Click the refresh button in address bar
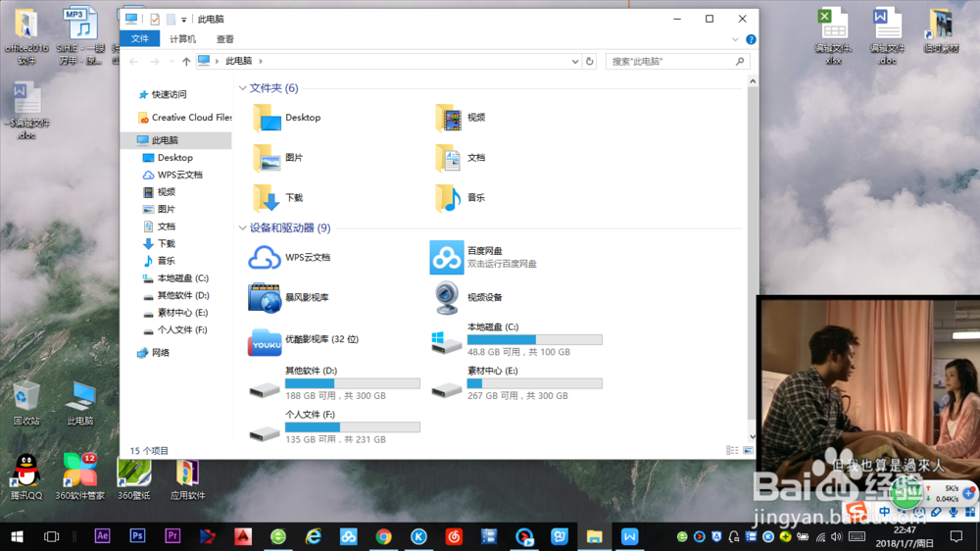980x551 pixels. [589, 62]
